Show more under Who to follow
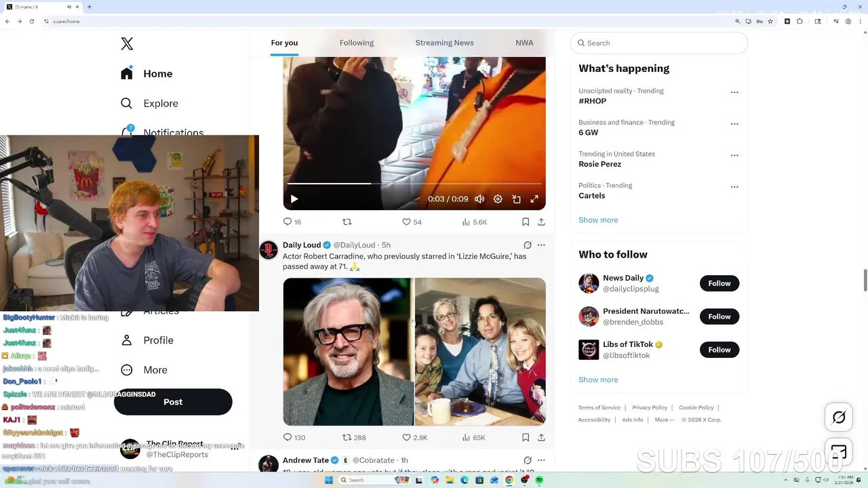The image size is (868, 488). (598, 380)
